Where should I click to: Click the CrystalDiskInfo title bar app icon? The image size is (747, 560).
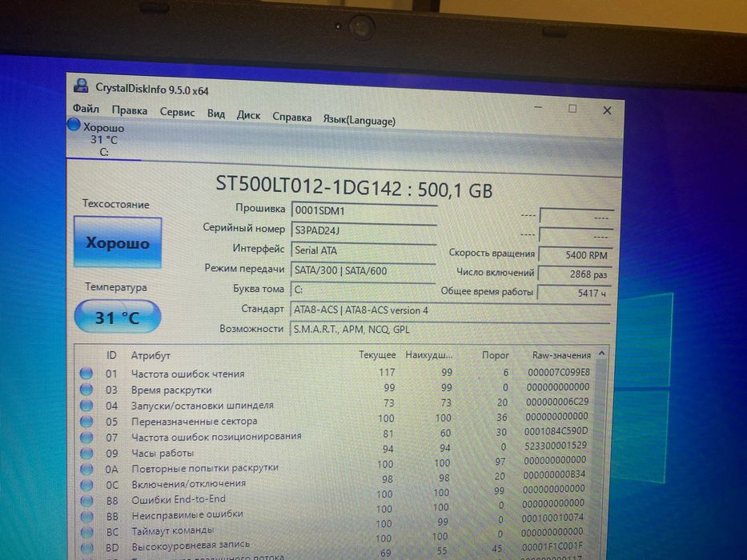pos(81,86)
